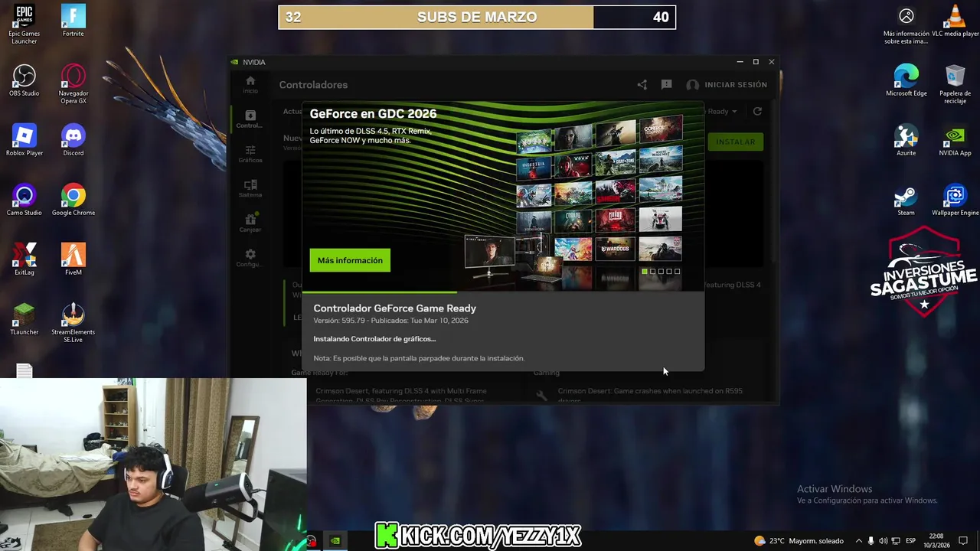Click the driver installation progress bar
This screenshot has height=551, width=980.
pos(503,292)
